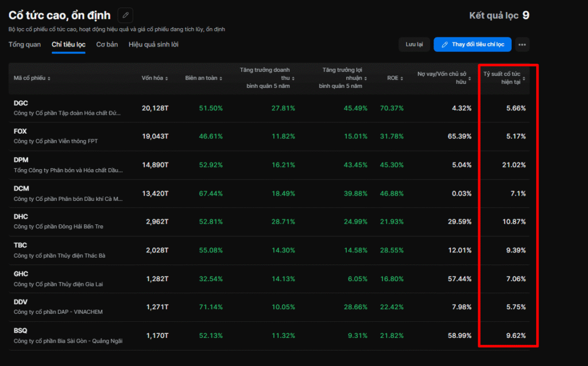588x366 pixels.
Task: Open the DGC stock row
Action: pos(21,103)
